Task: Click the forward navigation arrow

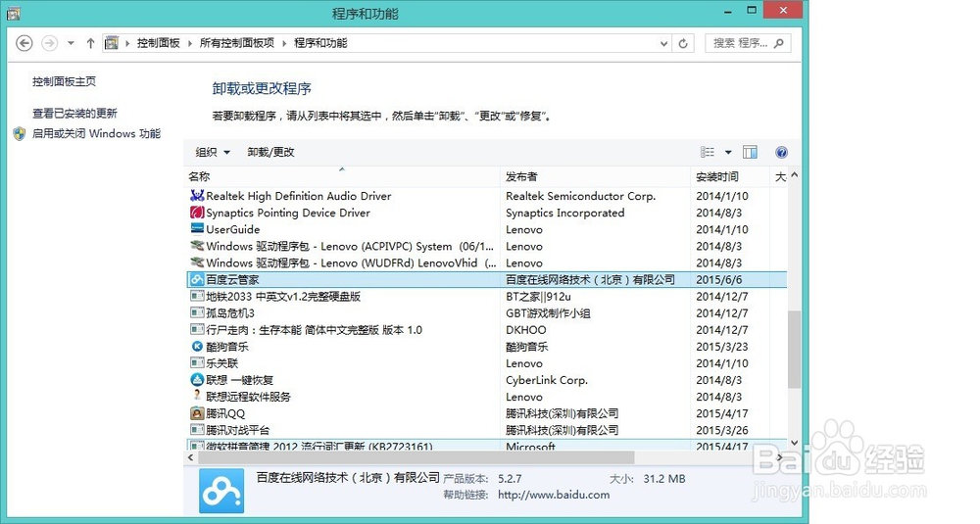Action: [x=49, y=43]
